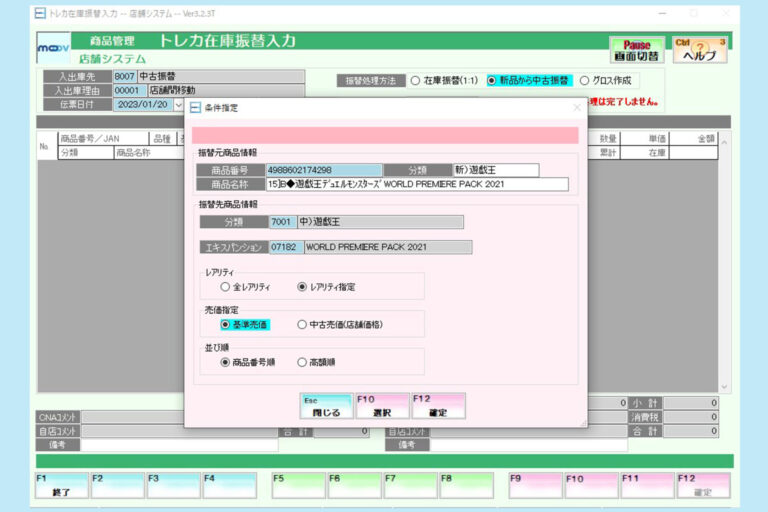Click the 商品番号/JAN column header

pyautogui.click(x=103, y=139)
